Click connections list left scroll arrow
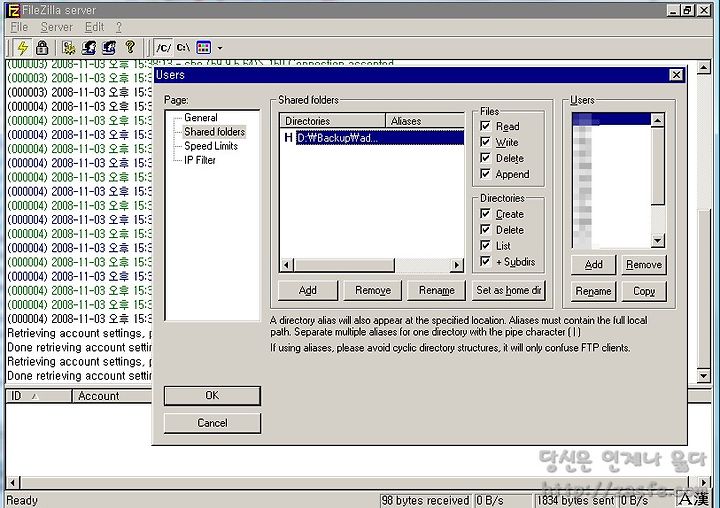This screenshot has height=508, width=720. [x=13, y=482]
